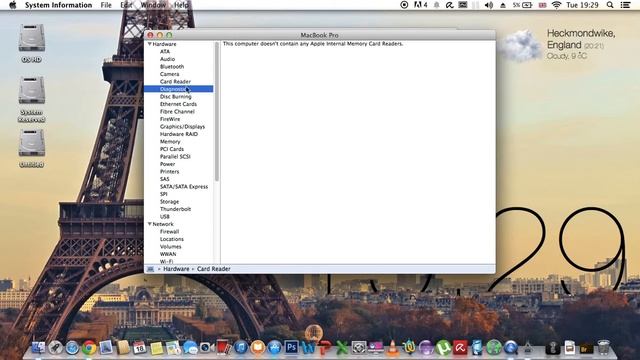Open the OS HD desktop drive
Image resolution: width=640 pixels, height=360 pixels.
pos(31,43)
